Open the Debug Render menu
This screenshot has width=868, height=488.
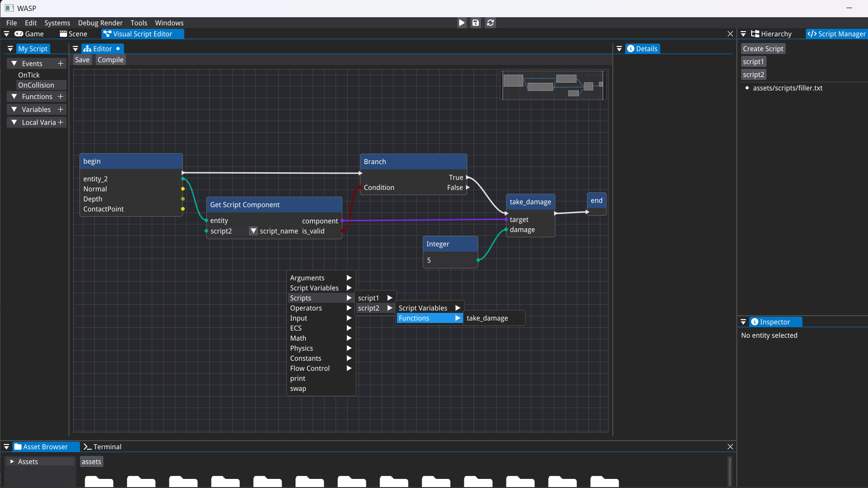click(x=100, y=23)
